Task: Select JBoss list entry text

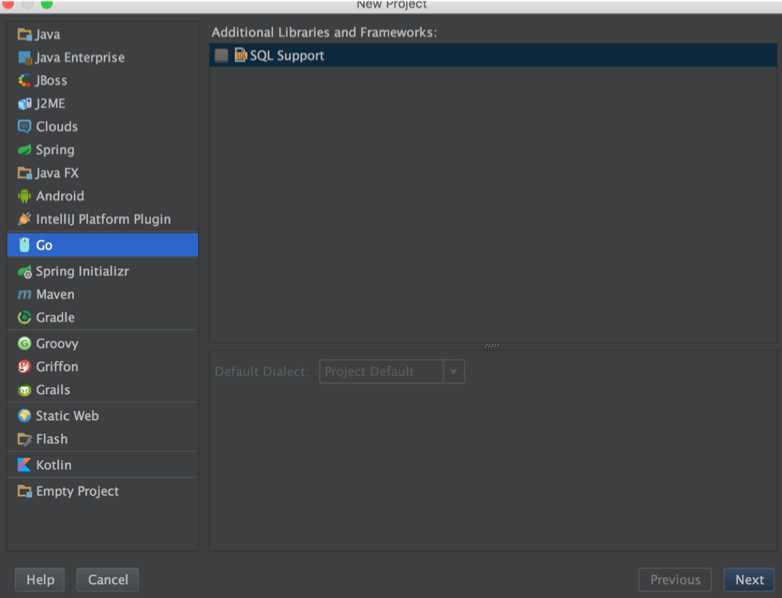Action: click(51, 80)
